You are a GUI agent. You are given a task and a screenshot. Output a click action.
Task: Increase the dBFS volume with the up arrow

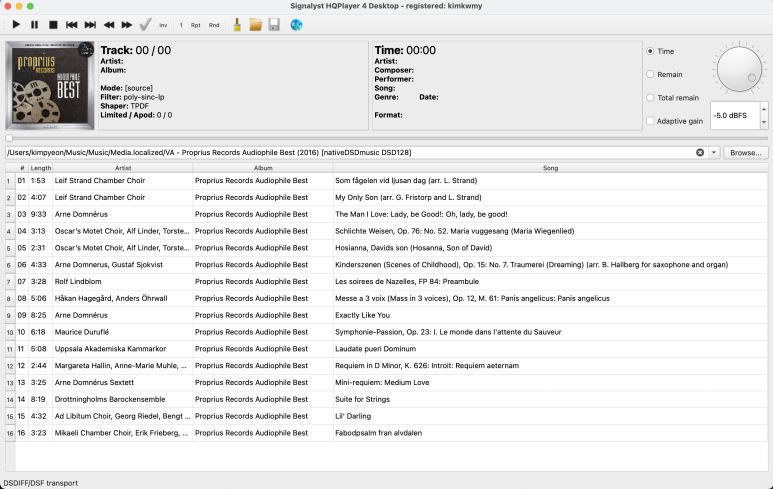764,109
